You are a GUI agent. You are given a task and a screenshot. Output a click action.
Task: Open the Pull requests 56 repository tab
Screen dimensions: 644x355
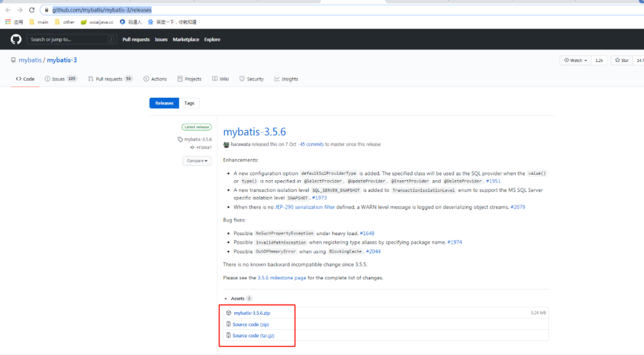pyautogui.click(x=110, y=79)
